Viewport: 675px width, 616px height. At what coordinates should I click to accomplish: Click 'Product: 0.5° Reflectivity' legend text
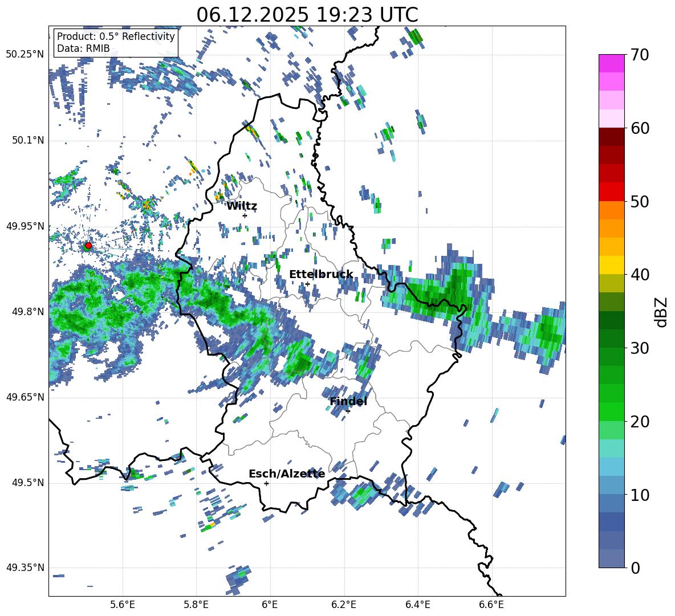tap(116, 36)
